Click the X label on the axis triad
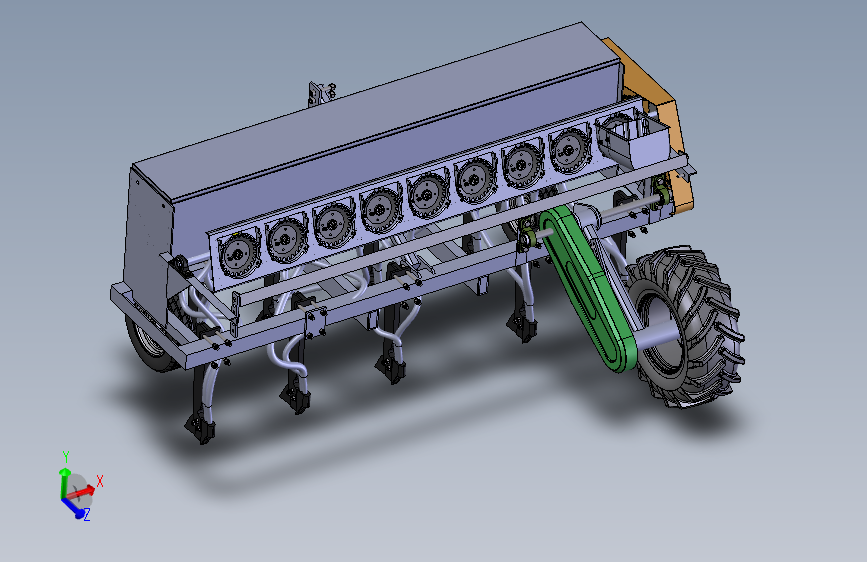Viewport: 867px width, 562px height. pyautogui.click(x=100, y=481)
